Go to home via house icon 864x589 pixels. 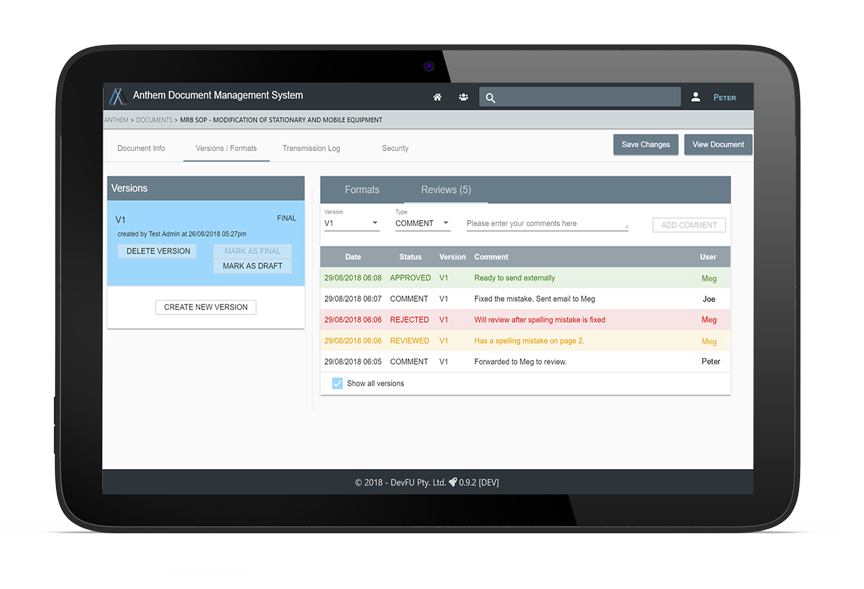point(437,98)
